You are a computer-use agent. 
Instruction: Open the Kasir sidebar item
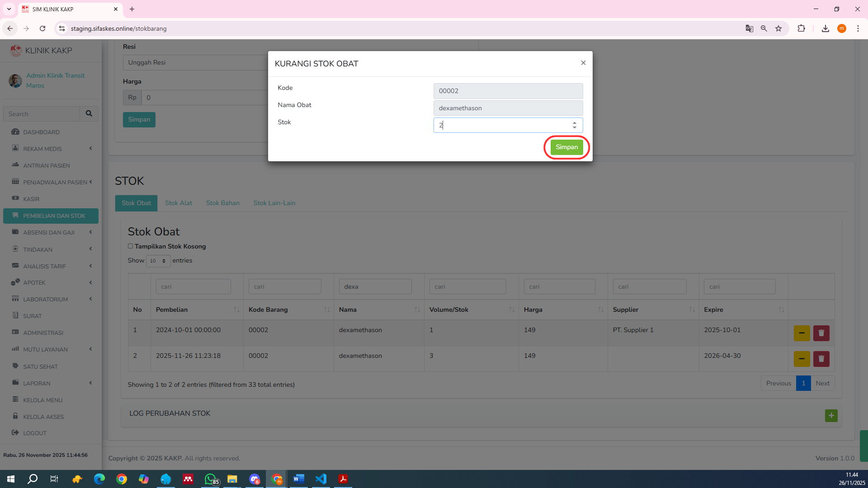click(x=31, y=199)
